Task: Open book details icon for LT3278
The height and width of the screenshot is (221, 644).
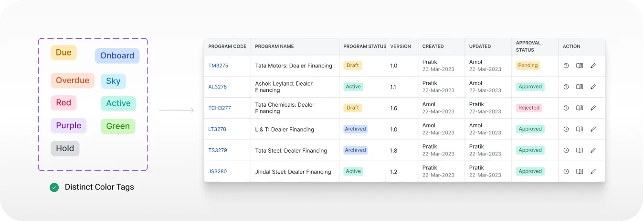Action: click(x=580, y=129)
